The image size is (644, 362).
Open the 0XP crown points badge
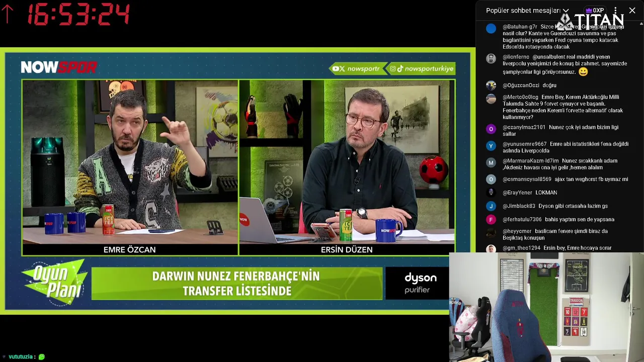coord(595,11)
